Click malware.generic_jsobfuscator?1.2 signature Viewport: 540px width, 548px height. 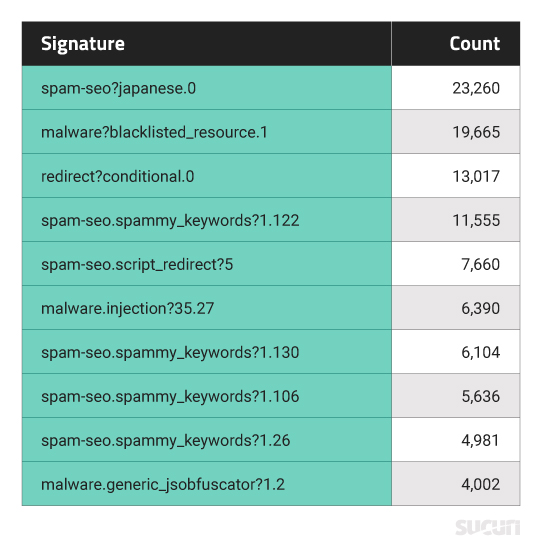(x=163, y=485)
